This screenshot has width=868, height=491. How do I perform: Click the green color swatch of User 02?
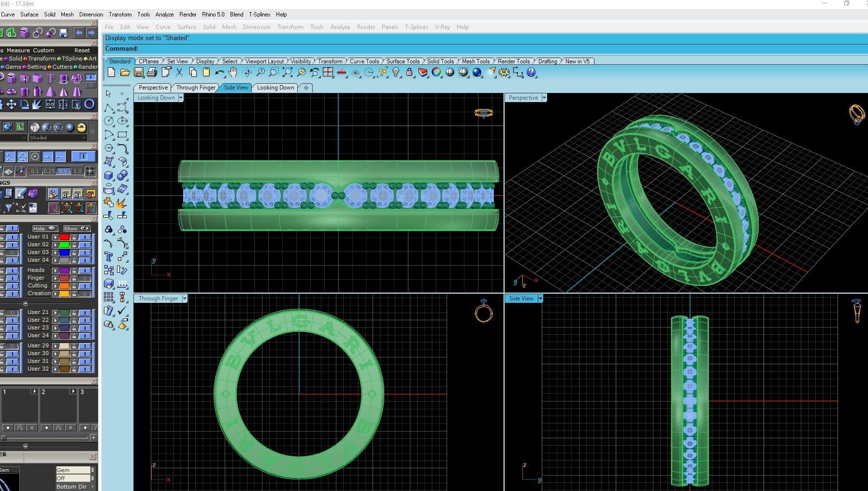[64, 245]
